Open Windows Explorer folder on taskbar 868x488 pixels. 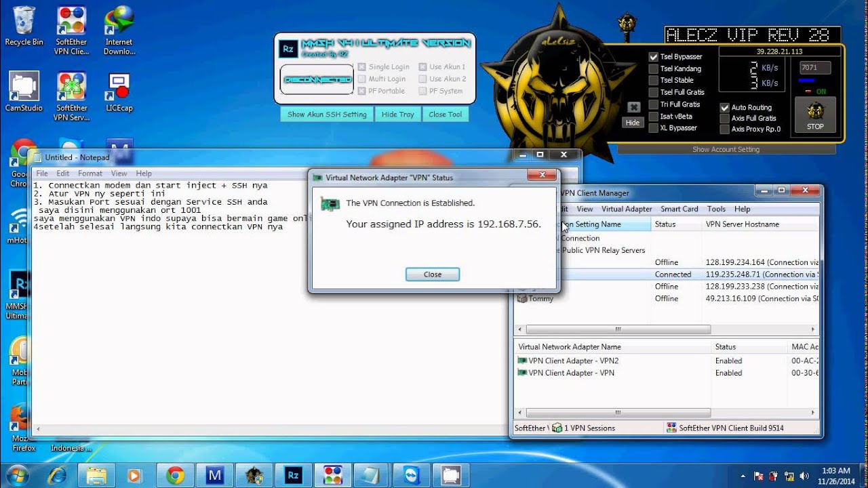[x=97, y=475]
